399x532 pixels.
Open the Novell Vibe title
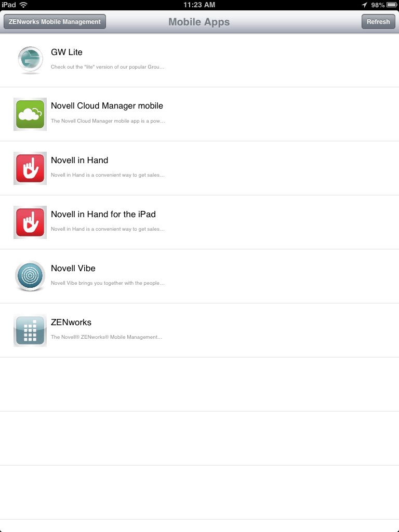73,268
